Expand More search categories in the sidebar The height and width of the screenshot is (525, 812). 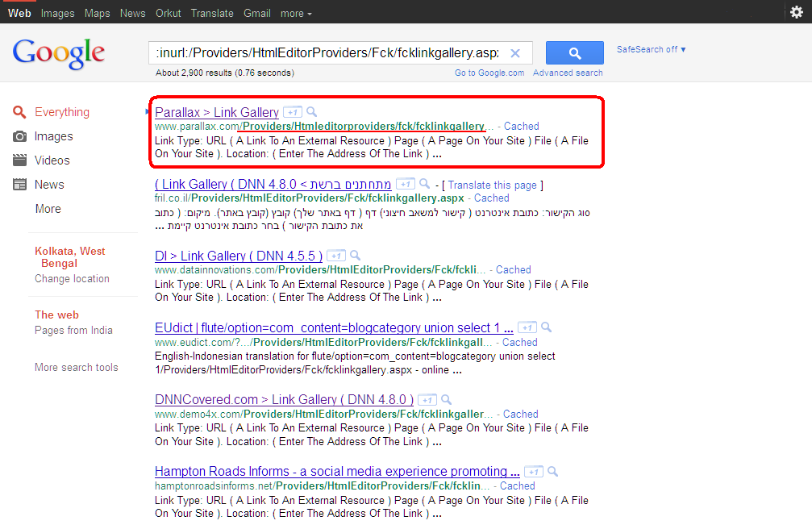tap(48, 209)
